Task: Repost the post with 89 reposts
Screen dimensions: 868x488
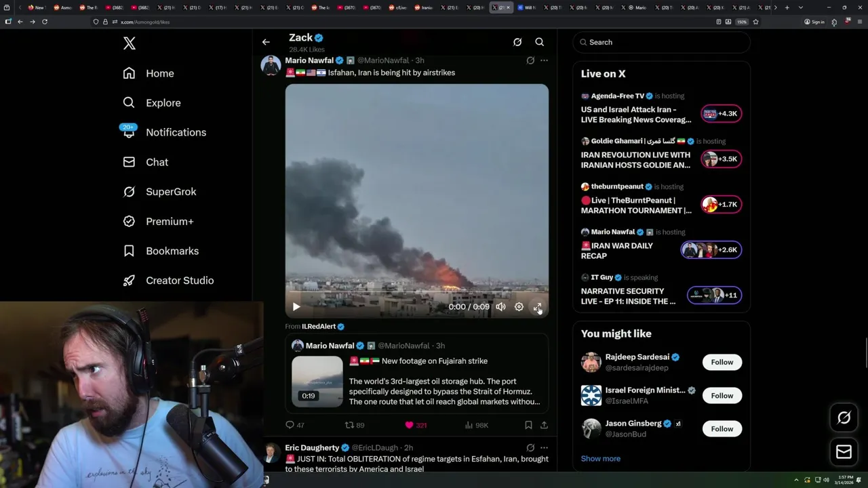Action: point(355,425)
